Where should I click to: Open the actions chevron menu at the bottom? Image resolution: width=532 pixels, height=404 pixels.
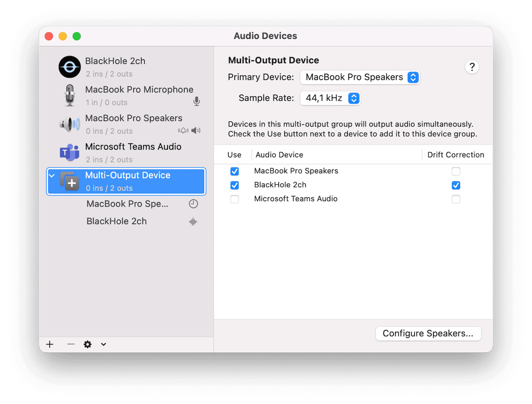coord(103,344)
